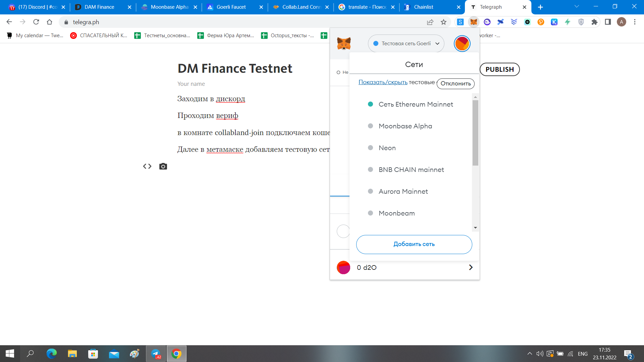Click the Добавить сеть button
Image resolution: width=644 pixels, height=362 pixels.
[x=414, y=244]
